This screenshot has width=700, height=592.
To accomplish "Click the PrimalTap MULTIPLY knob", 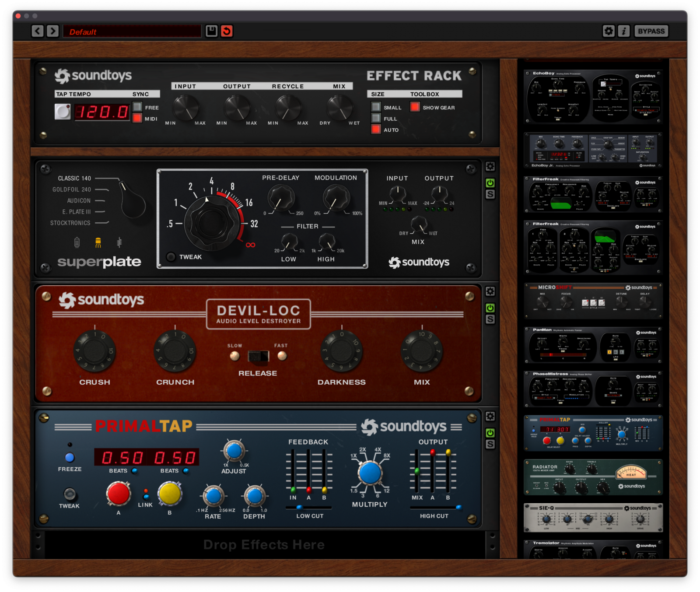I will point(370,473).
